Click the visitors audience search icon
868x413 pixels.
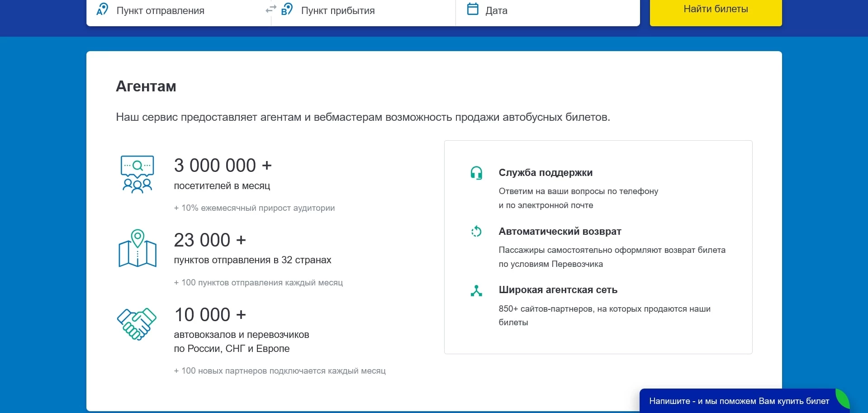tap(137, 174)
